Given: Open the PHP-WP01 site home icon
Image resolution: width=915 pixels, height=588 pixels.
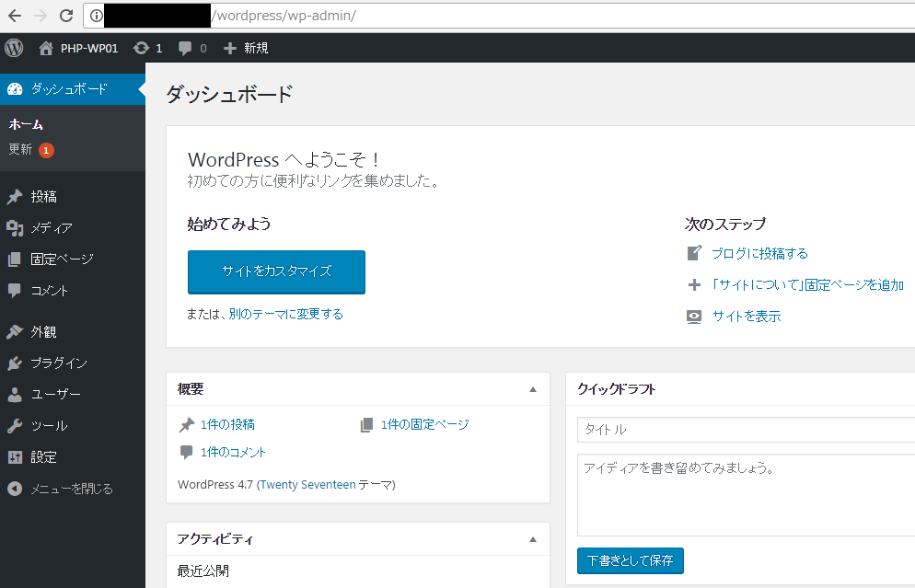Looking at the screenshot, I should point(46,48).
